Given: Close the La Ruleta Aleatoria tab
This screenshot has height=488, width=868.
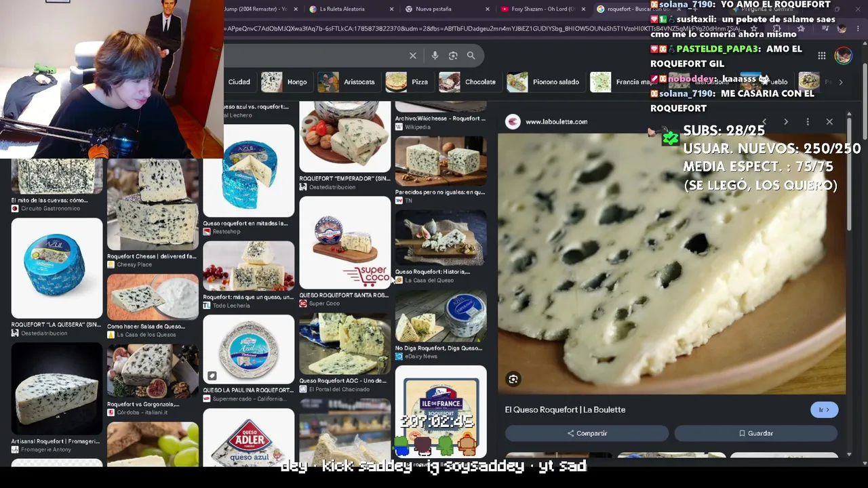Looking at the screenshot, I should 392,9.
